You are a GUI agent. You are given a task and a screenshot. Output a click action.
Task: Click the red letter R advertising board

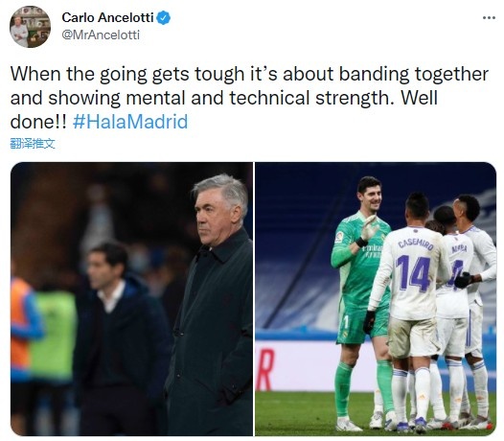pyautogui.click(x=265, y=370)
